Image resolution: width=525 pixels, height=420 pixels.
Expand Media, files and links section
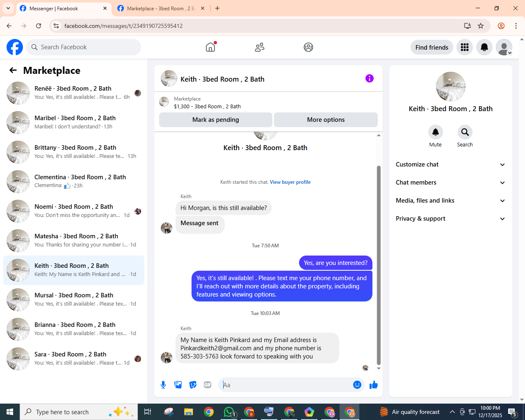450,201
